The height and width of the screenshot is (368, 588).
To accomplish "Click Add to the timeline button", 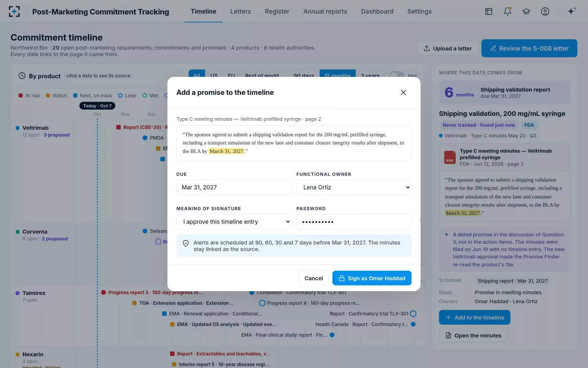I will [x=474, y=317].
